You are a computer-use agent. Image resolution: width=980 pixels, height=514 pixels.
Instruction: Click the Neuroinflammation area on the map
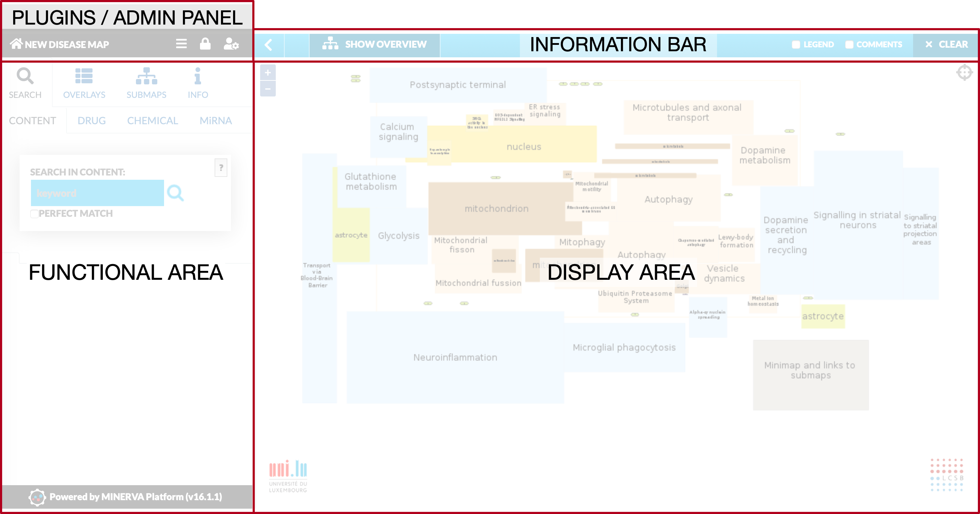pyautogui.click(x=455, y=357)
